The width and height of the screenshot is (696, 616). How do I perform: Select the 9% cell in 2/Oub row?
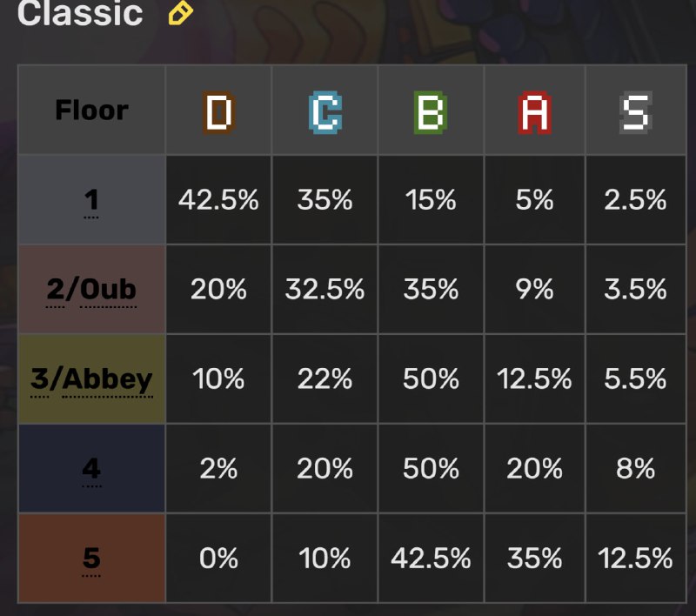(534, 290)
